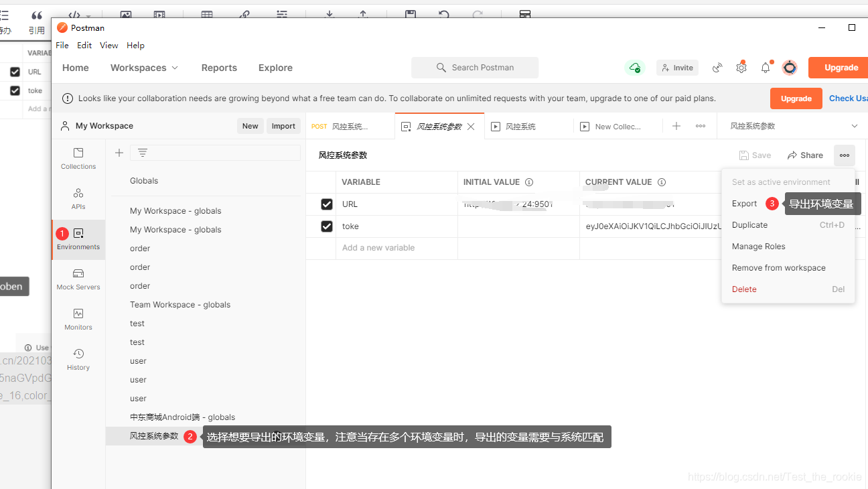Image resolution: width=868 pixels, height=489 pixels.
Task: Open the File menu
Action: (x=62, y=46)
